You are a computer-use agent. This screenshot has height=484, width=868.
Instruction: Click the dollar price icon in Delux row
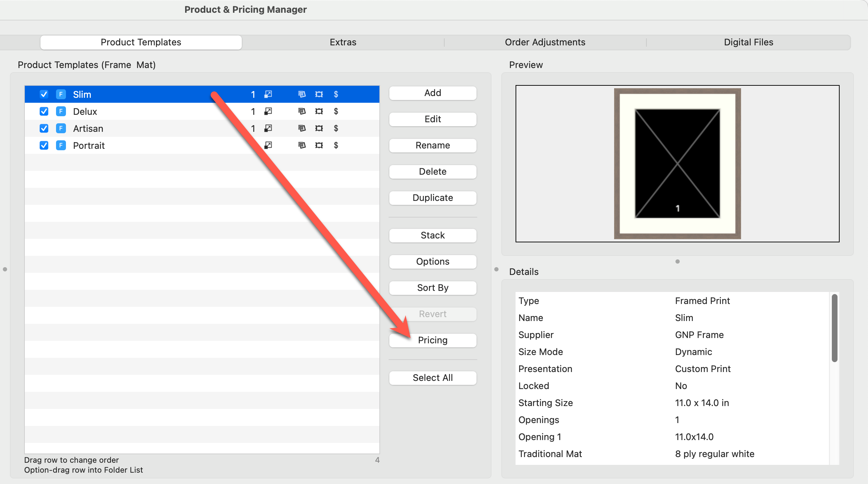click(336, 111)
